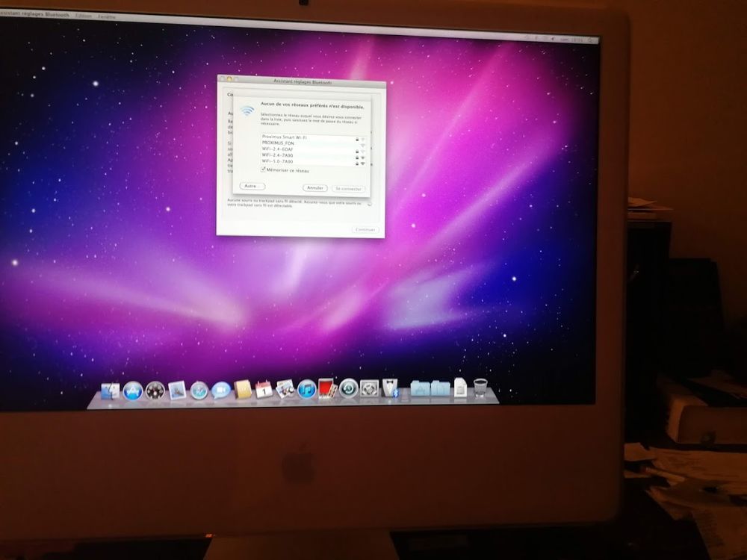
Task: Click the Annuler button
Action: point(315,188)
